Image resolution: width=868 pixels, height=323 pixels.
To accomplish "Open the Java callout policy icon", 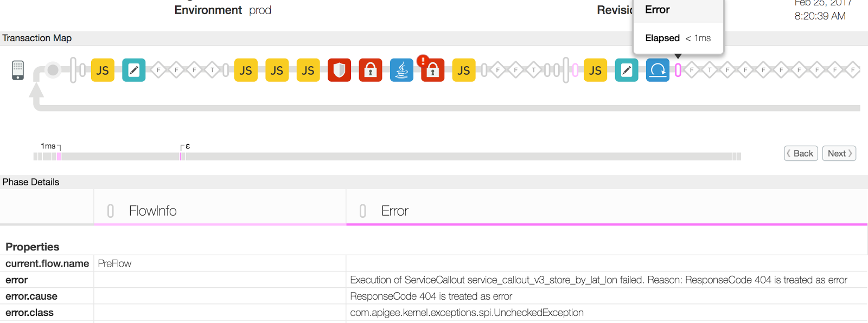I will click(x=401, y=70).
